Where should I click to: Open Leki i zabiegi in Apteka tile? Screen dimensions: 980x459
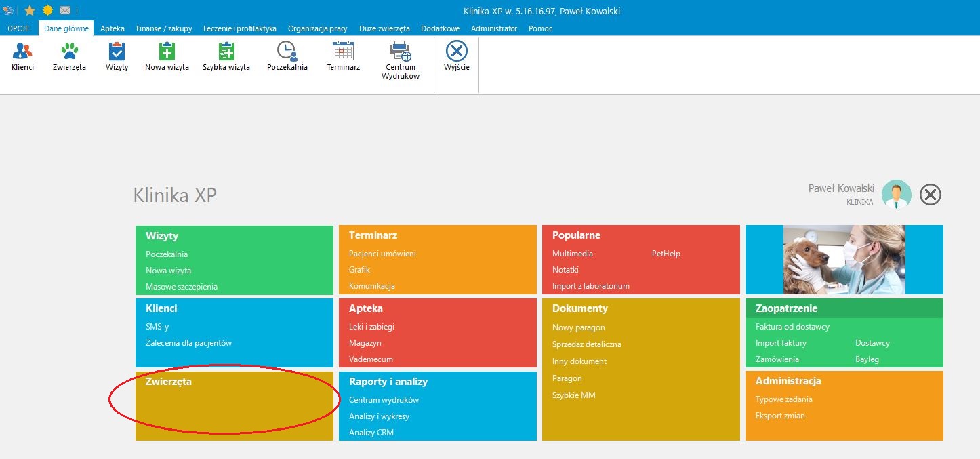click(x=371, y=327)
